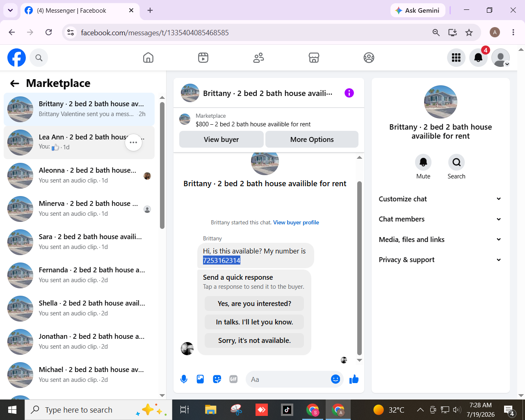Open the Sara conversation
The image size is (525, 420).
[79, 242]
